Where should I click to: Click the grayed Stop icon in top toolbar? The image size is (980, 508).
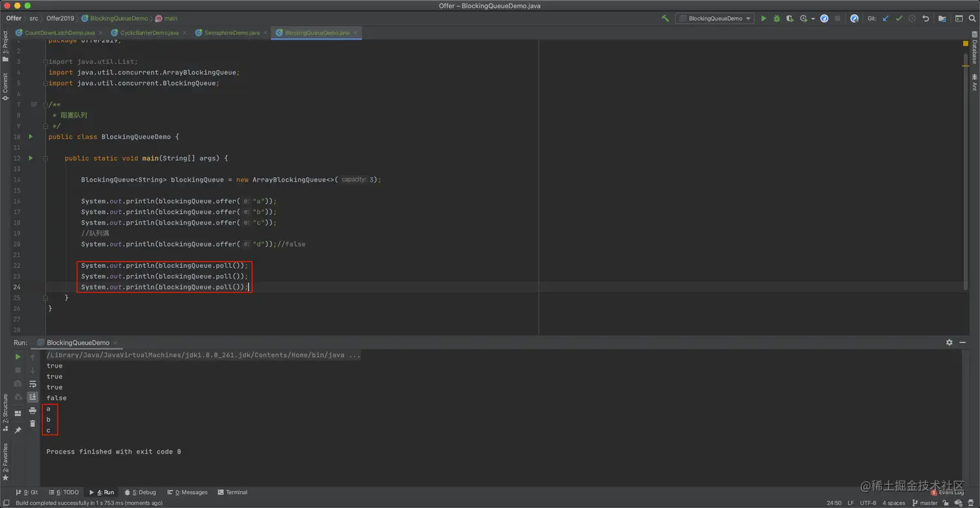[837, 19]
